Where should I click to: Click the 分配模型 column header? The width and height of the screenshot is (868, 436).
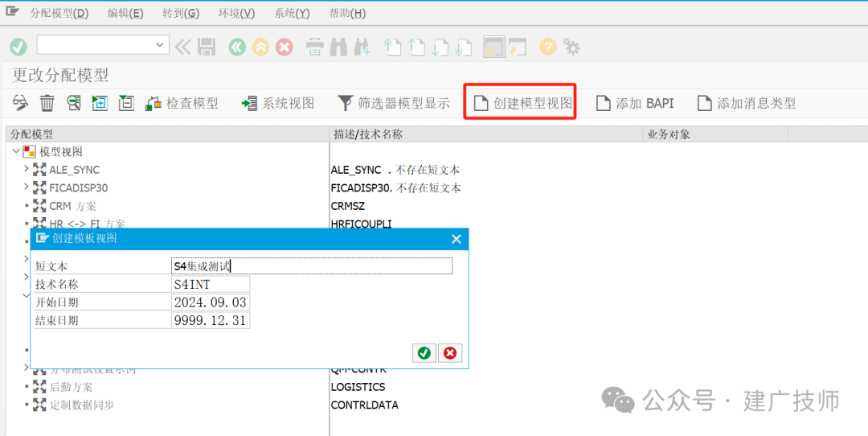pos(167,134)
